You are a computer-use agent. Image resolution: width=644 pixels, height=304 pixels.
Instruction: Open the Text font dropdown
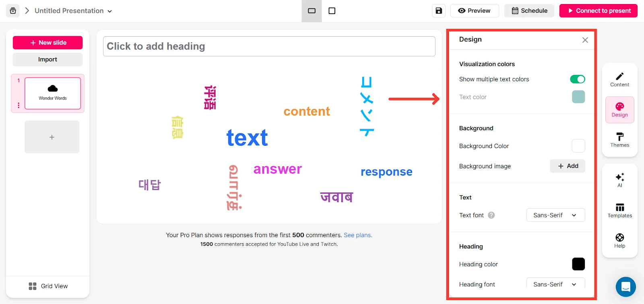[x=555, y=215]
